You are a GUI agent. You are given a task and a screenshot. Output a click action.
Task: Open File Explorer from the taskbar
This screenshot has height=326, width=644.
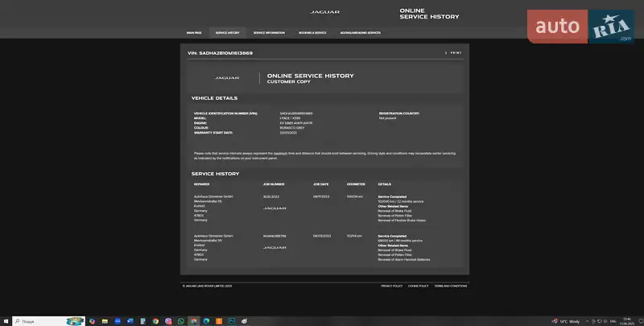point(105,321)
